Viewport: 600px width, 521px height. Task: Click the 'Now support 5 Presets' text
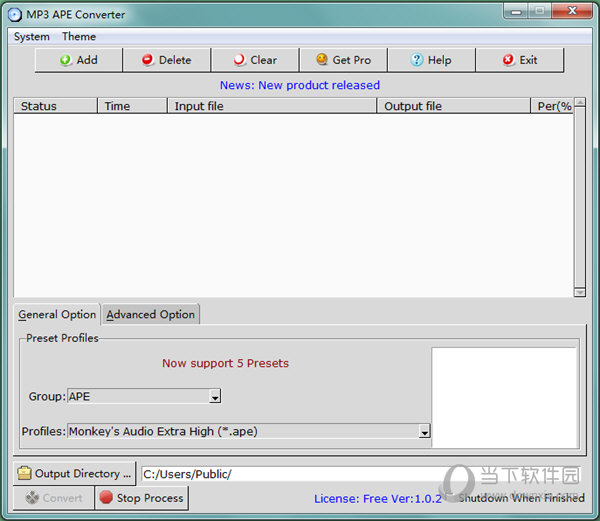point(225,363)
